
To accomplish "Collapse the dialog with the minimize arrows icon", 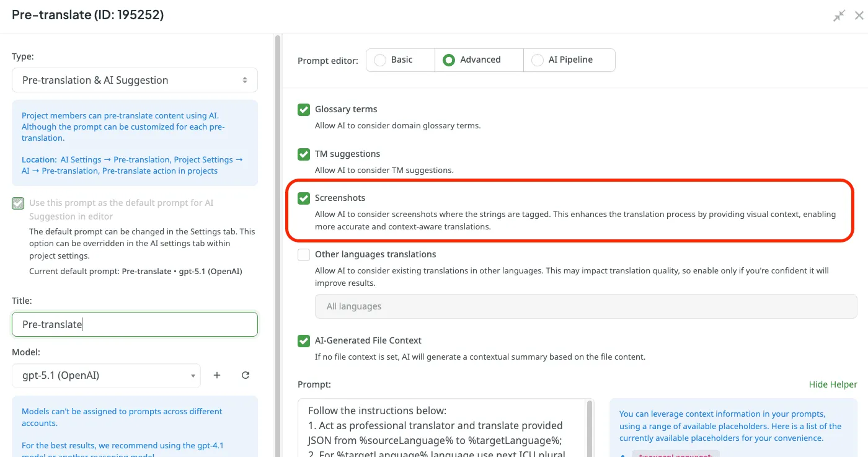I will (x=839, y=16).
